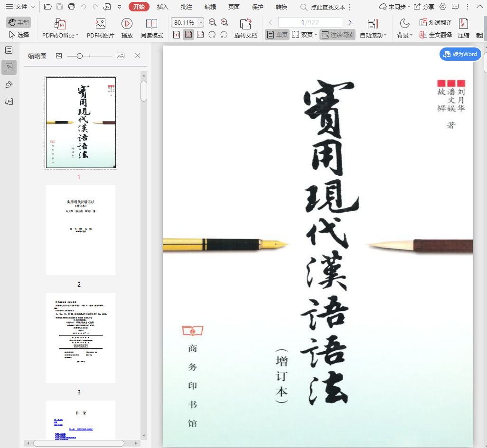Click the 转为Word button
This screenshot has height=448, width=487.
460,54
